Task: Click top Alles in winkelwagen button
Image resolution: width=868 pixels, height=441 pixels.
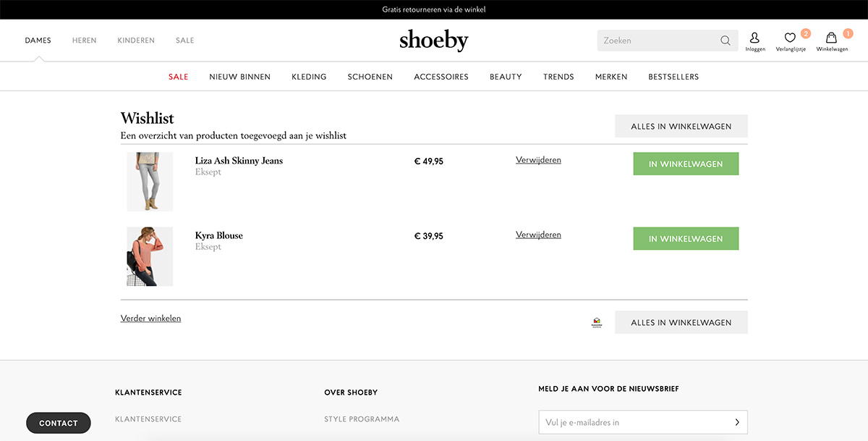Action: [681, 126]
